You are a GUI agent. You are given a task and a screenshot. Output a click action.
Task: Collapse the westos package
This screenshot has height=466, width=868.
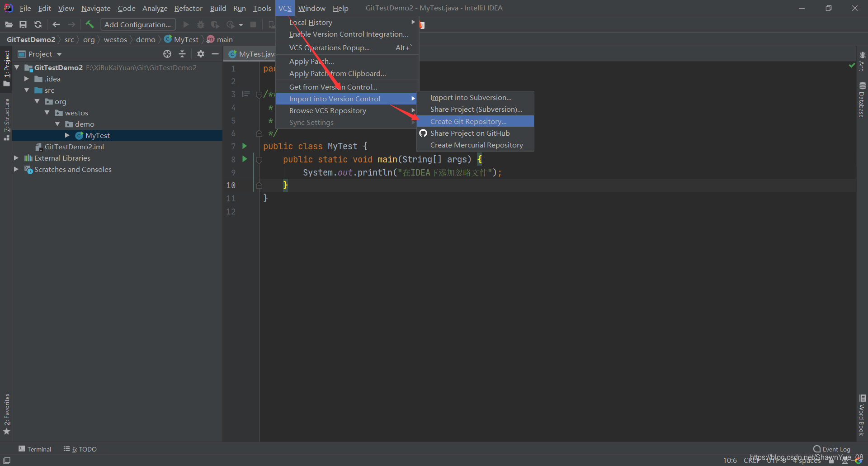pos(47,113)
